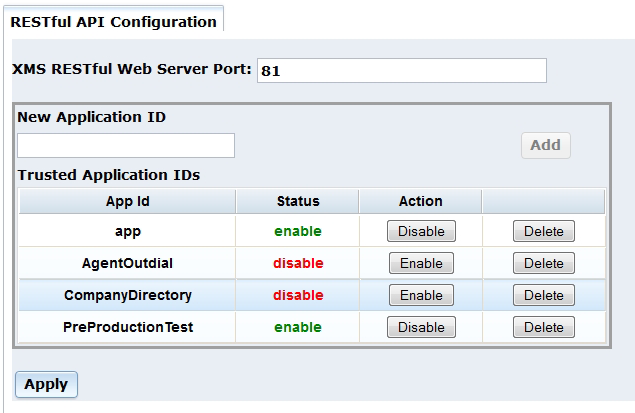635x413 pixels.
Task: Click the Apply button
Action: click(46, 384)
